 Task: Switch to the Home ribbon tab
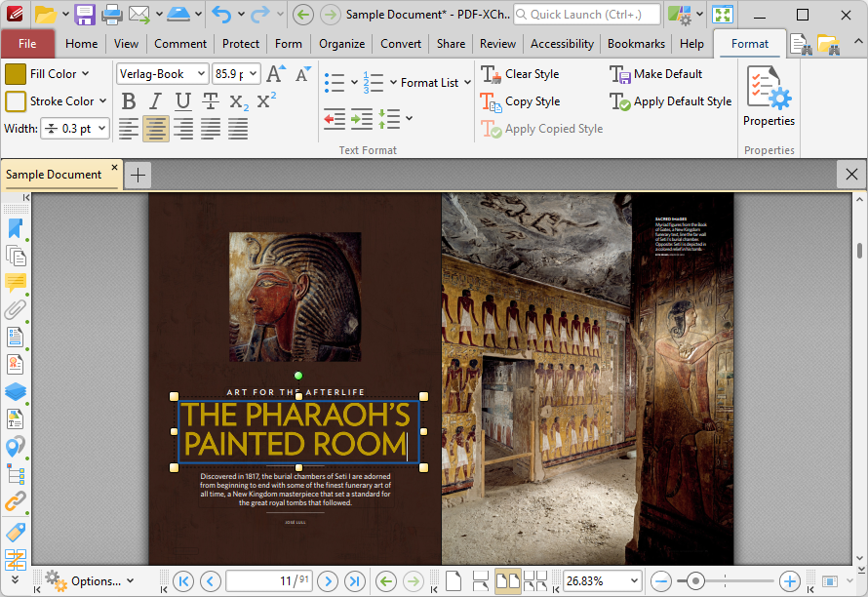pos(81,44)
